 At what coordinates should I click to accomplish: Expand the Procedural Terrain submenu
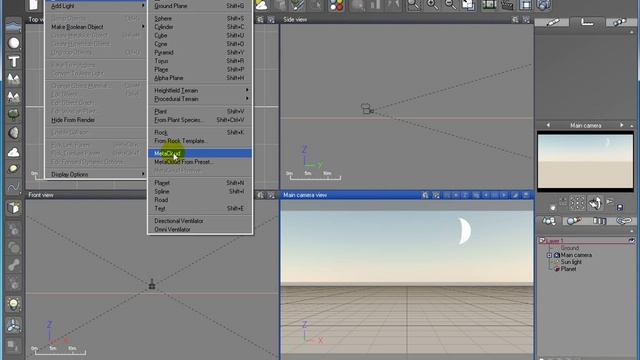[200, 99]
